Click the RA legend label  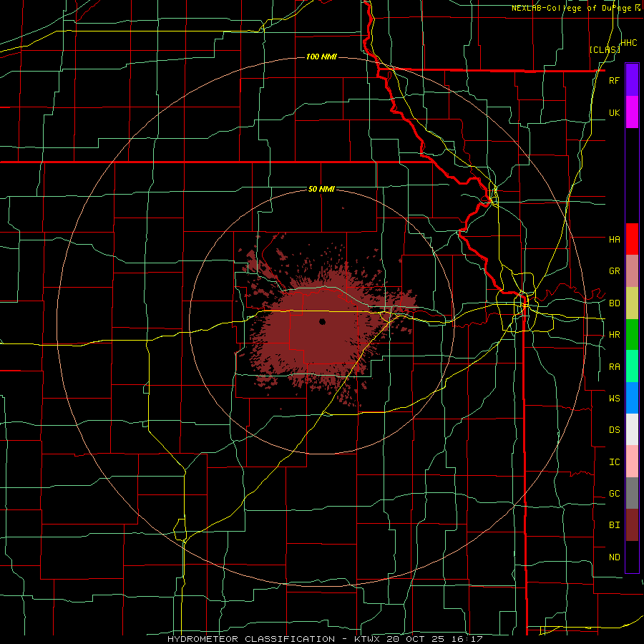click(x=614, y=367)
